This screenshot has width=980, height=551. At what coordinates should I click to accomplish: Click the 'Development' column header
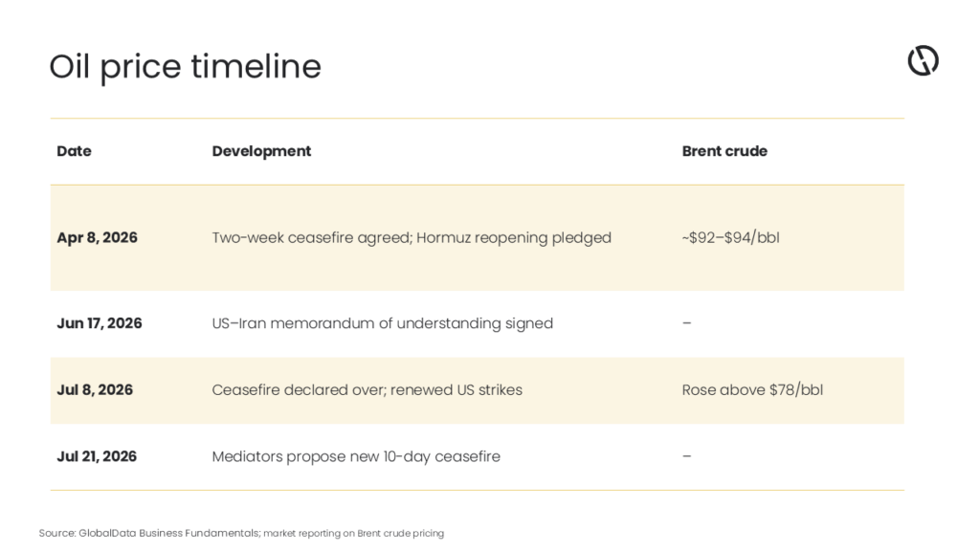[261, 151]
